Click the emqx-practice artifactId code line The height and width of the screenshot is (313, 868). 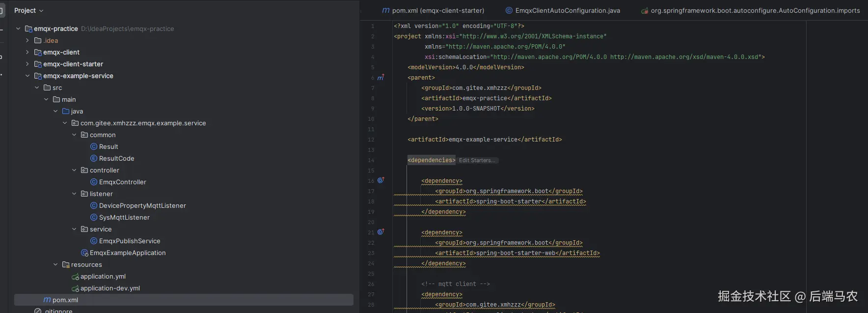click(487, 98)
